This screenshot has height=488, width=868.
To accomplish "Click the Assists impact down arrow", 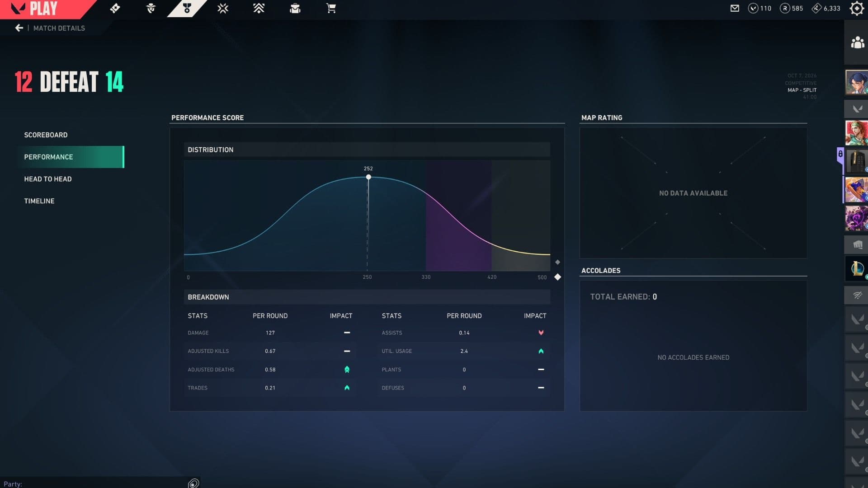I will (x=541, y=333).
